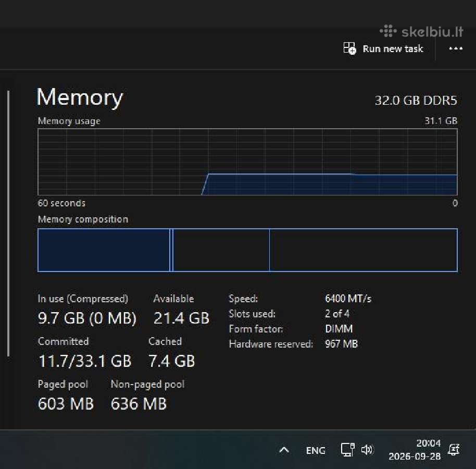476x469 pixels.
Task: Show hidden icons with the tray chevron
Action: [284, 450]
